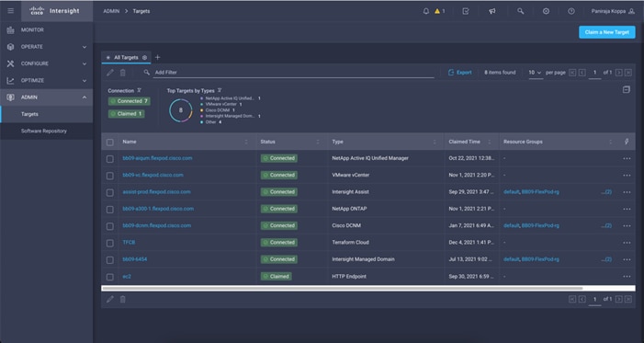Click the Top Targets donut chart
Image resolution: width=644 pixels, height=343 pixels.
coord(181,110)
